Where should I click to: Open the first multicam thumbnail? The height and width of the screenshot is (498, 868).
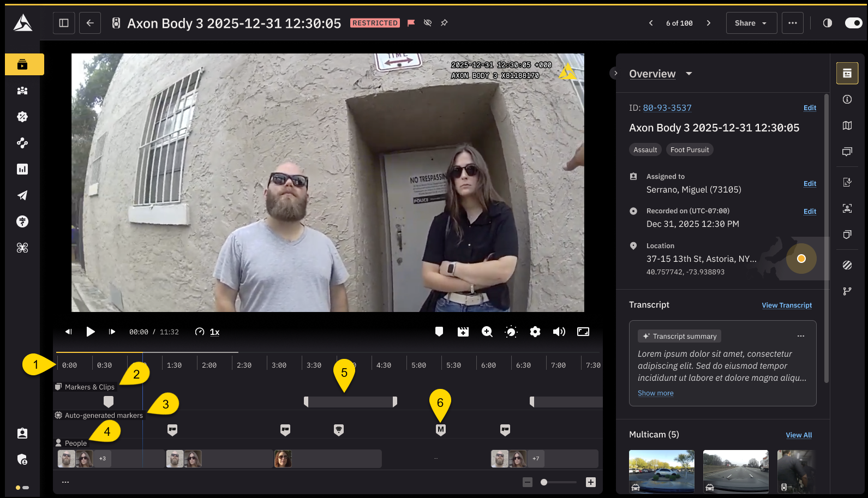pos(662,471)
